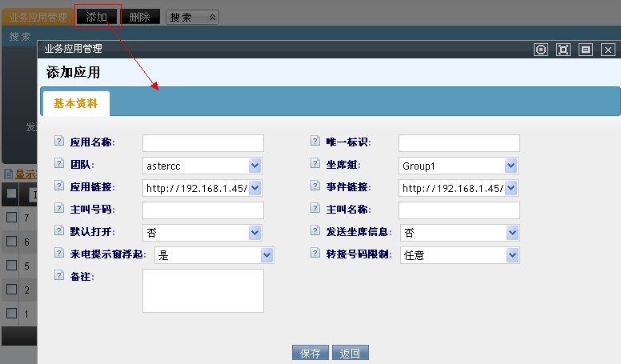
Task: Click help icon beside 主叫号码
Action: pos(58,209)
